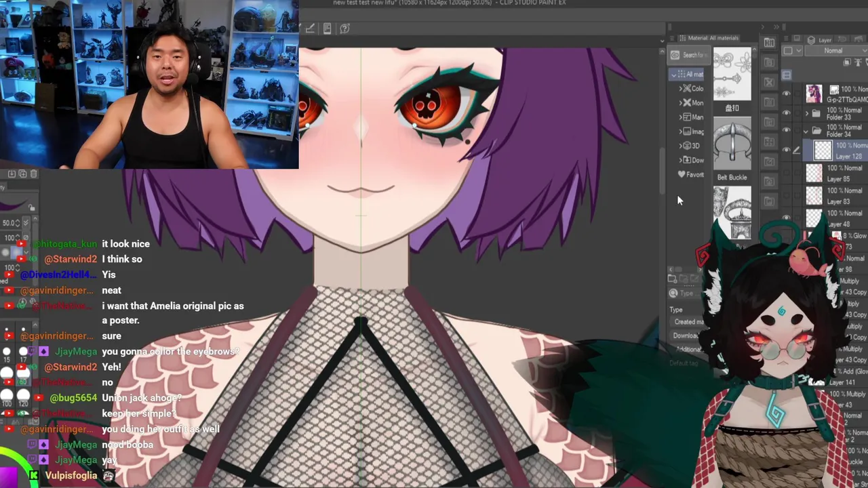Click the new material folder icon above the tag search
This screenshot has height=488, width=868.
(673, 279)
